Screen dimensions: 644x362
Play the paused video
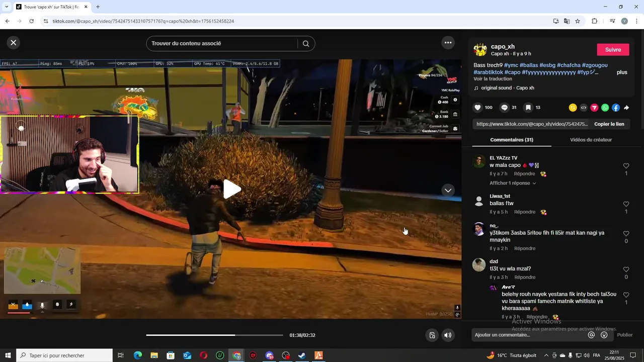pyautogui.click(x=231, y=189)
